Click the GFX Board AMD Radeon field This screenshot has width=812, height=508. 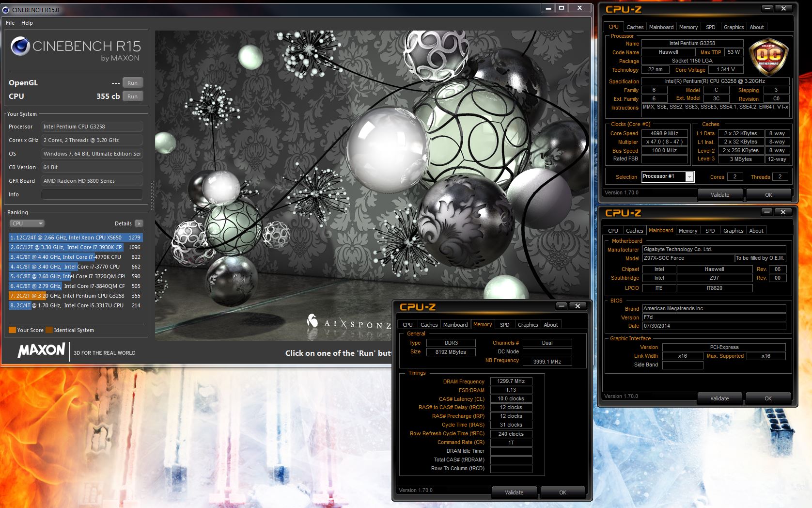point(92,181)
